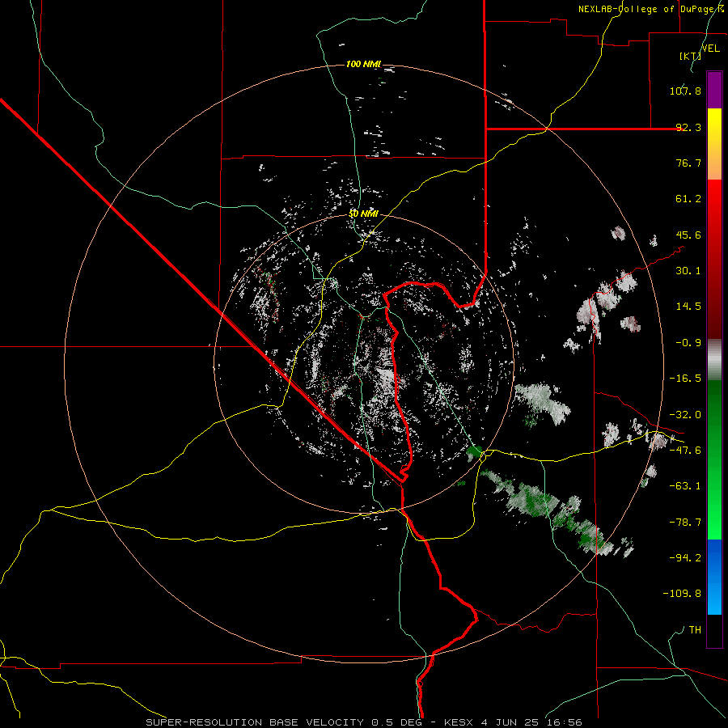Click the -16.5 scale value
This screenshot has height=728, width=728.
[x=685, y=379]
